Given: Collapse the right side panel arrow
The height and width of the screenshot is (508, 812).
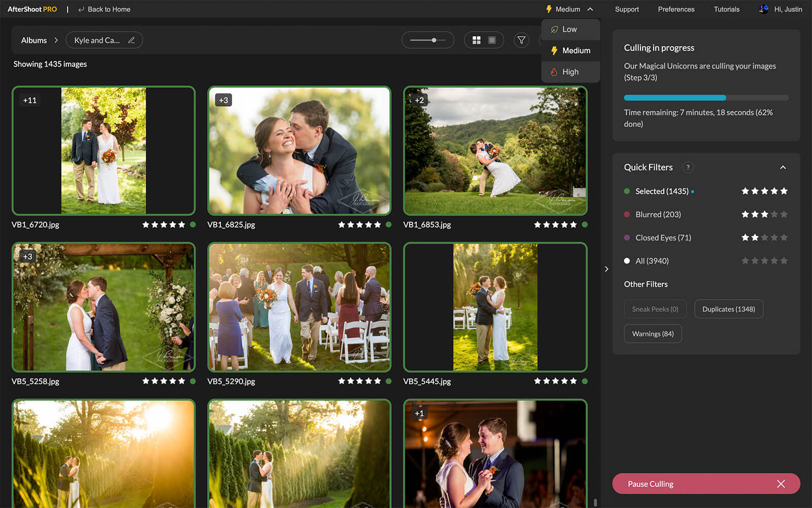Looking at the screenshot, I should click(606, 269).
